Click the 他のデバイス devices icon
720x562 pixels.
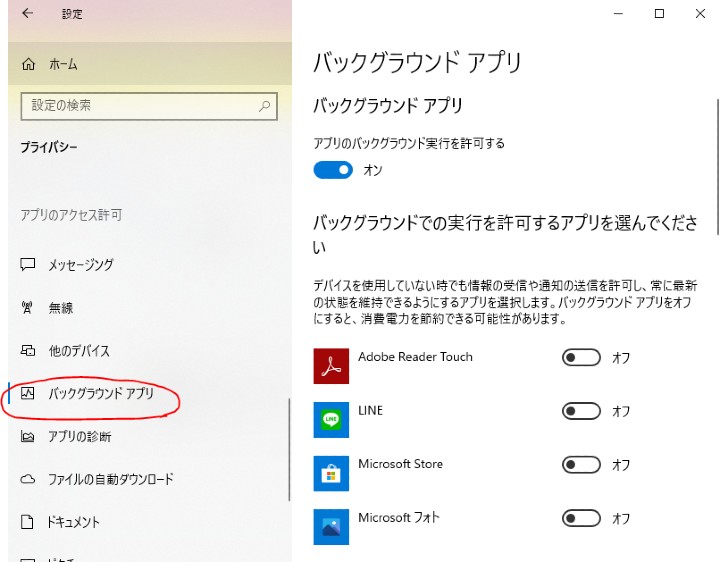28,350
